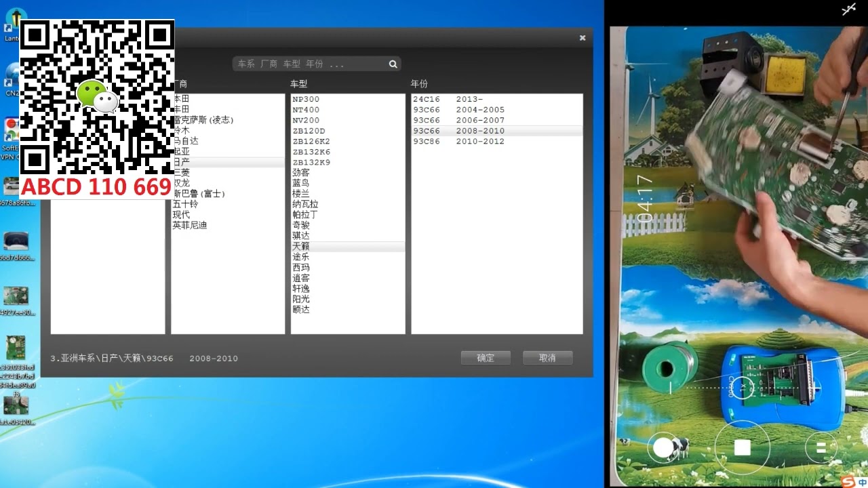Select model NT400
The image size is (868, 488).
tap(348, 110)
